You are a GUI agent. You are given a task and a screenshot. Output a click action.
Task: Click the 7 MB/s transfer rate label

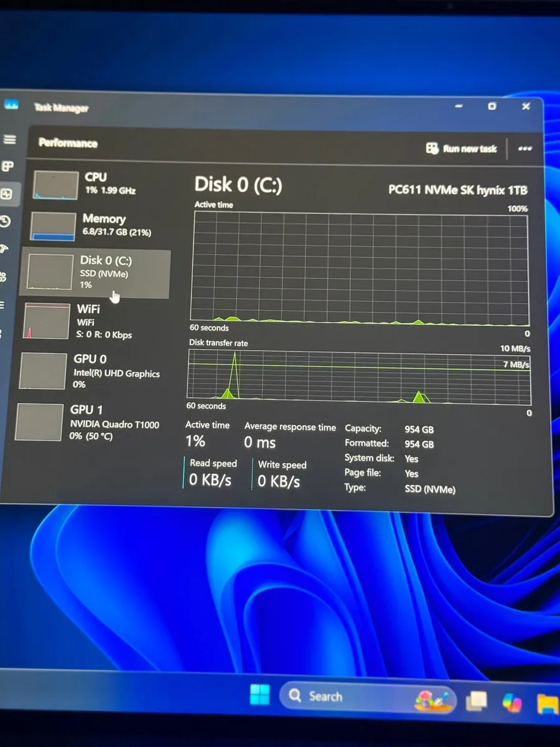[x=516, y=364]
